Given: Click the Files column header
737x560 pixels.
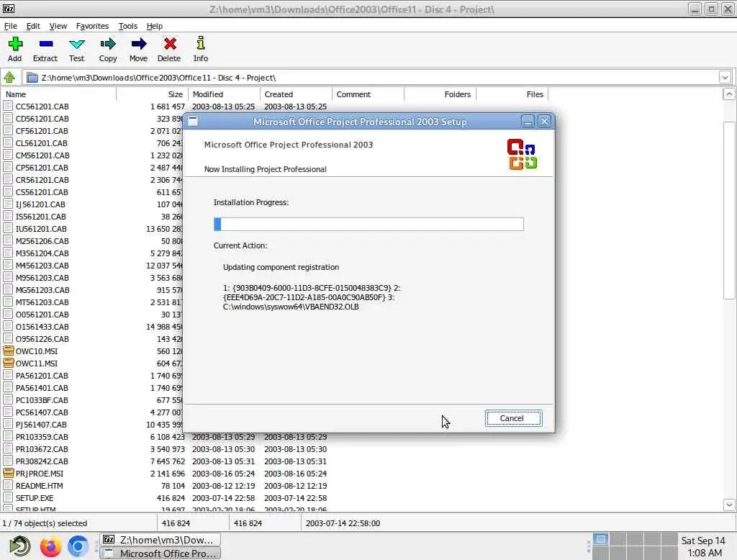Looking at the screenshot, I should click(x=512, y=94).
